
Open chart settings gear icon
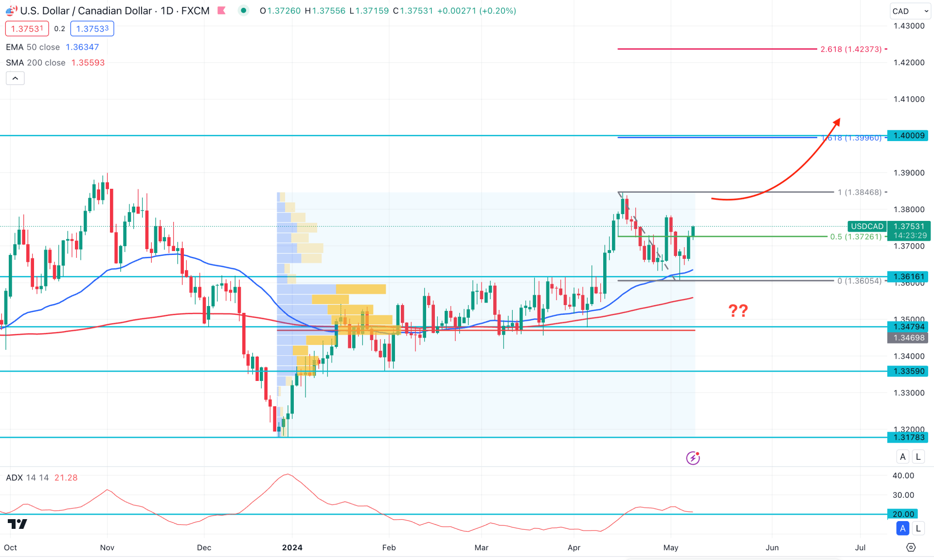pyautogui.click(x=911, y=547)
